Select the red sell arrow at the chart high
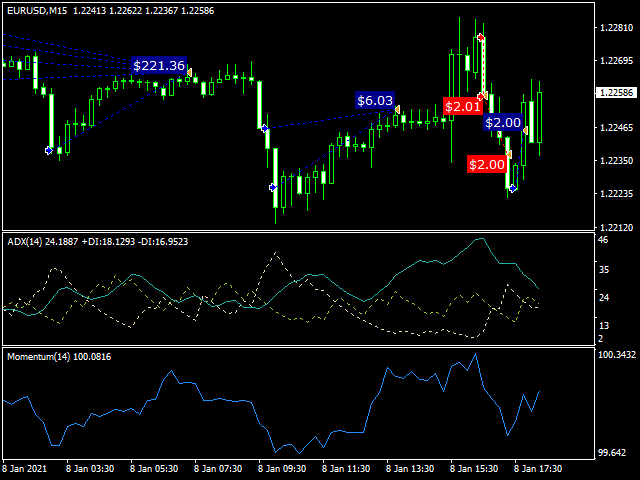Screen dimensions: 640x480 [x=481, y=38]
